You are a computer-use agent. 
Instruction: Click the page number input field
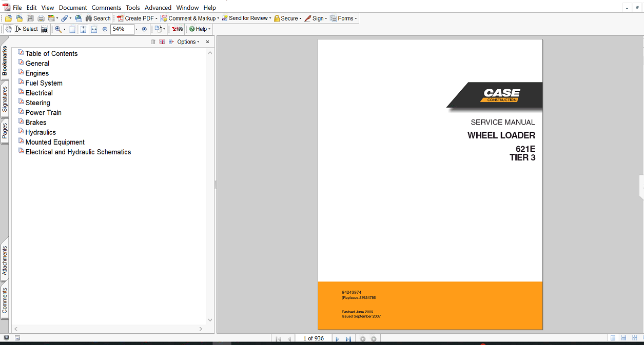(313, 338)
